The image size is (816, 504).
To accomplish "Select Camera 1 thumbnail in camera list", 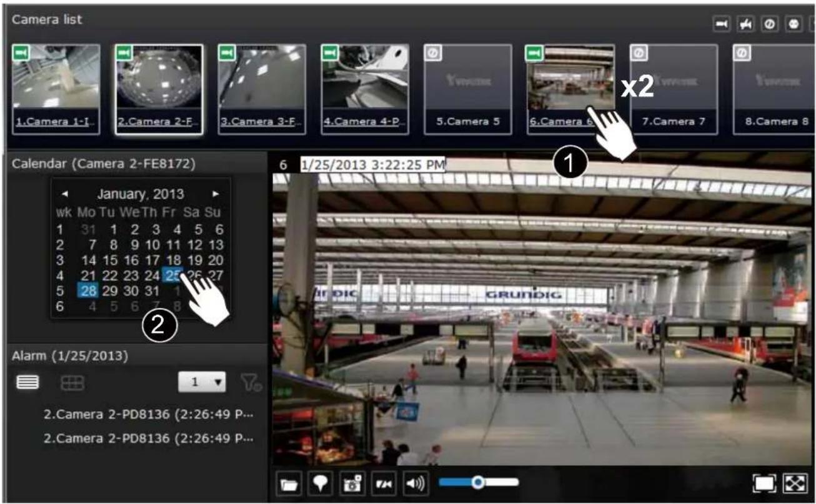I will coord(56,89).
